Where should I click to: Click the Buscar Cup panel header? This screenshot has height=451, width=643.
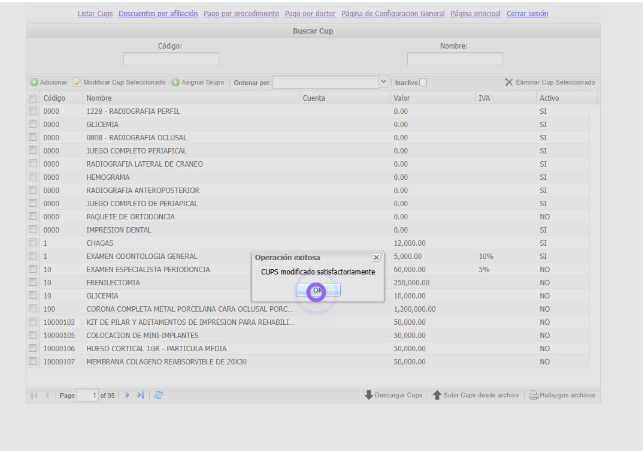point(313,31)
